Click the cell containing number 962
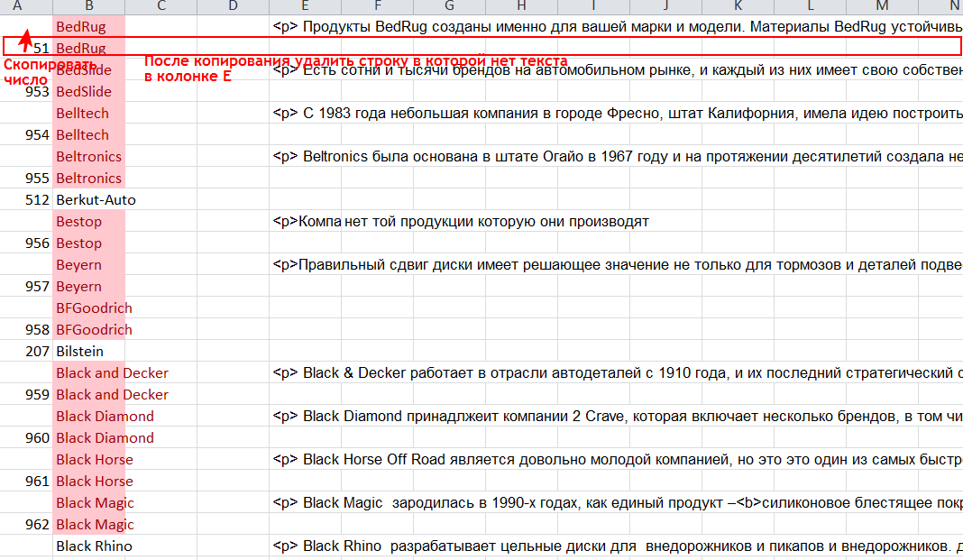 coord(26,525)
